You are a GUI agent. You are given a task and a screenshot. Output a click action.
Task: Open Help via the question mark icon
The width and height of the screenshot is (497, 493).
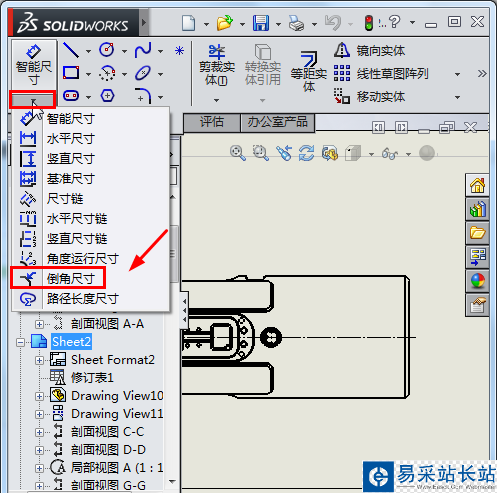(394, 22)
